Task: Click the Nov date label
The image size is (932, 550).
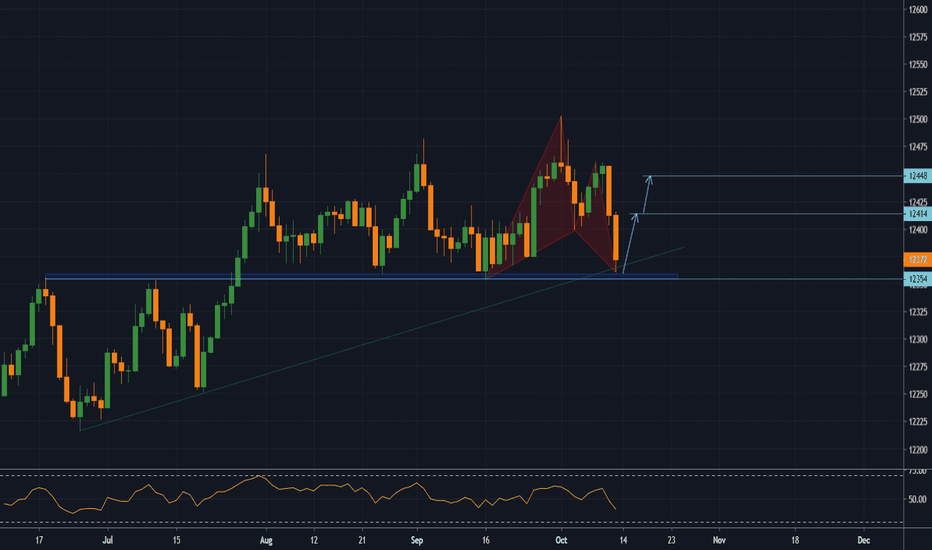Action: (x=719, y=540)
